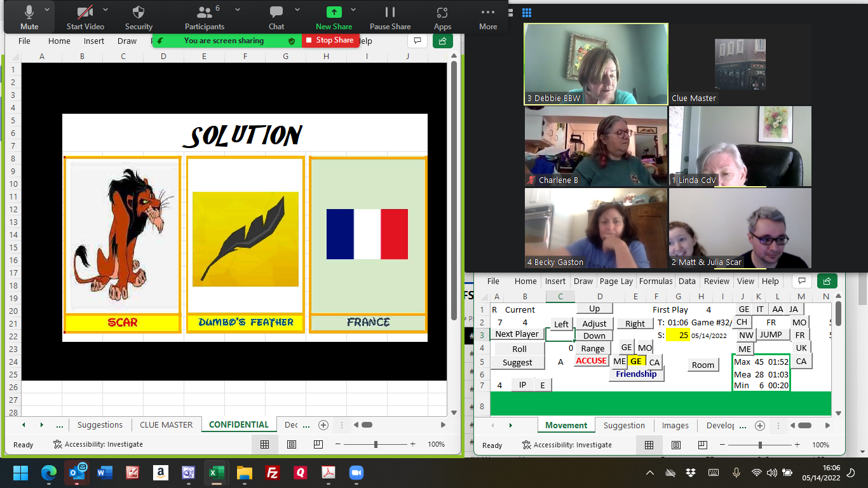The image size is (868, 488).
Task: Select Normal view in Movement Excel window
Action: tap(649, 445)
